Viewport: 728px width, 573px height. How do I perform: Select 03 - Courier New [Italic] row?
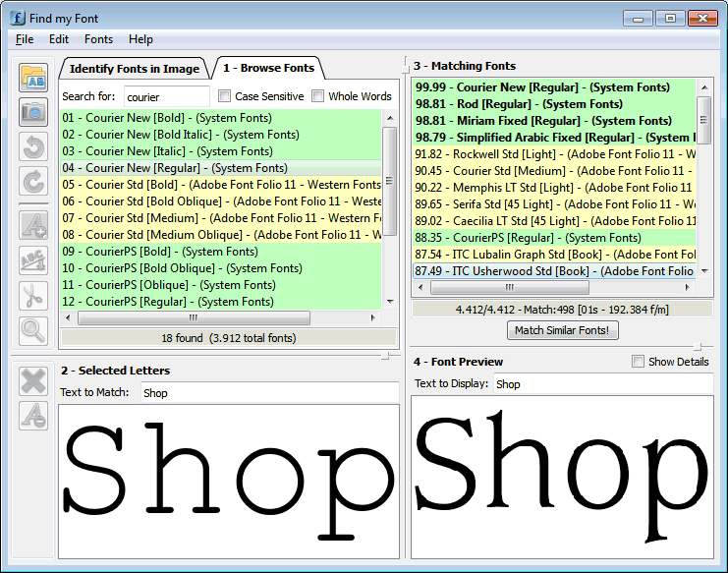point(221,151)
